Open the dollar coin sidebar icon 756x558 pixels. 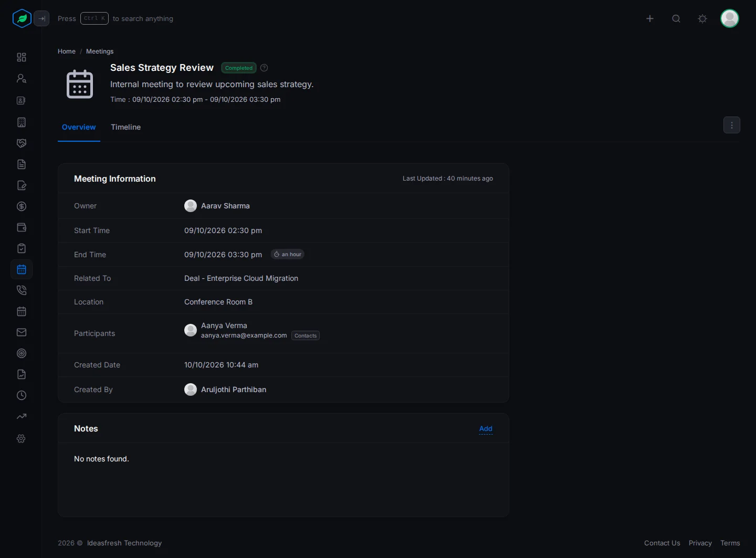click(x=22, y=206)
